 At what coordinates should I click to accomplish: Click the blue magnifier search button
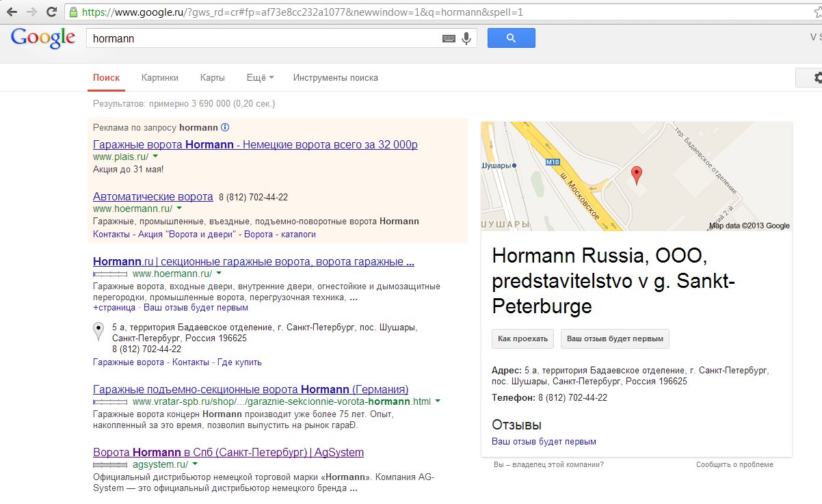point(511,38)
